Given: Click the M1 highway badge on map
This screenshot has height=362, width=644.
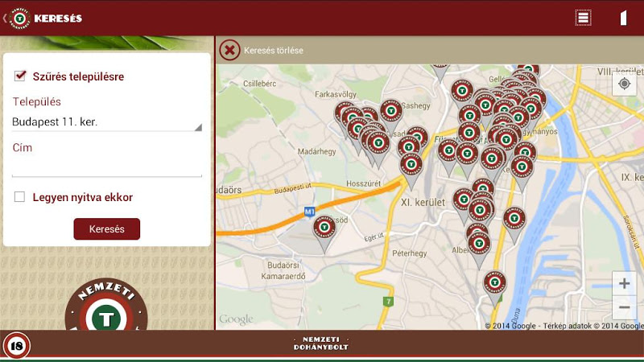Looking at the screenshot, I should click(309, 212).
